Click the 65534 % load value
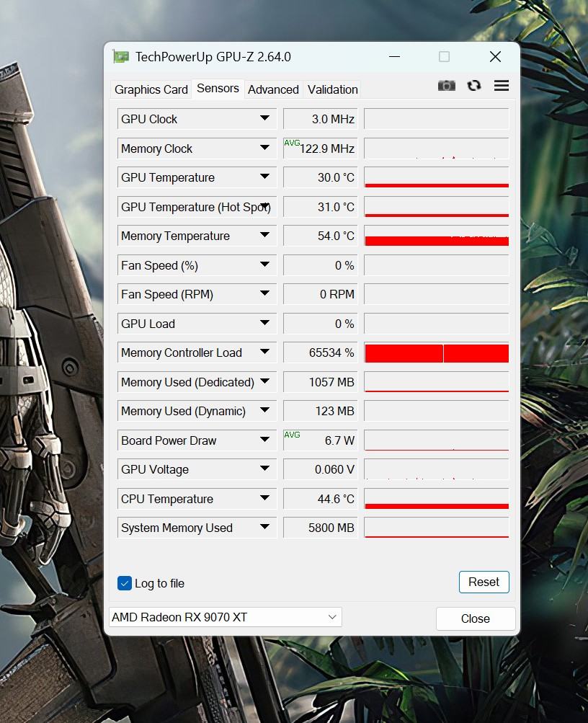588x723 pixels. [x=320, y=352]
